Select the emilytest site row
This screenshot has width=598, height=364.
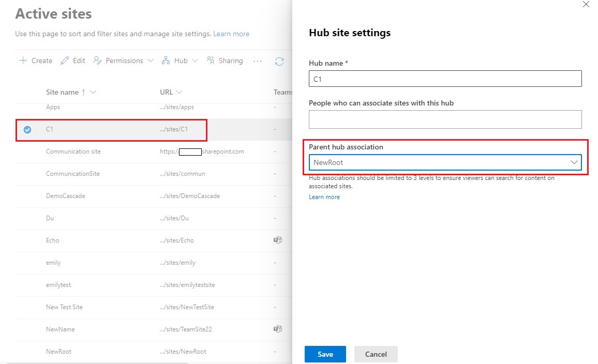click(153, 285)
